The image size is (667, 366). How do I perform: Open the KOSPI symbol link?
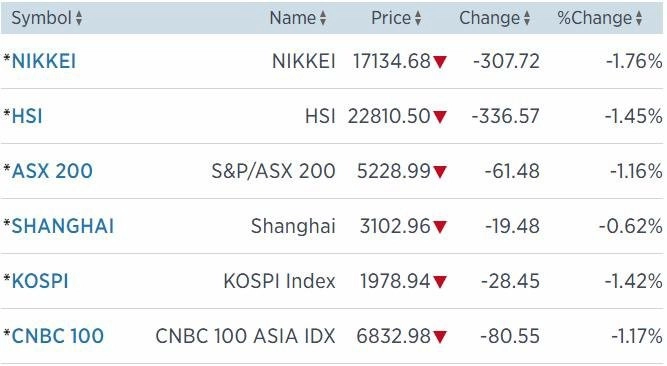pyautogui.click(x=40, y=281)
